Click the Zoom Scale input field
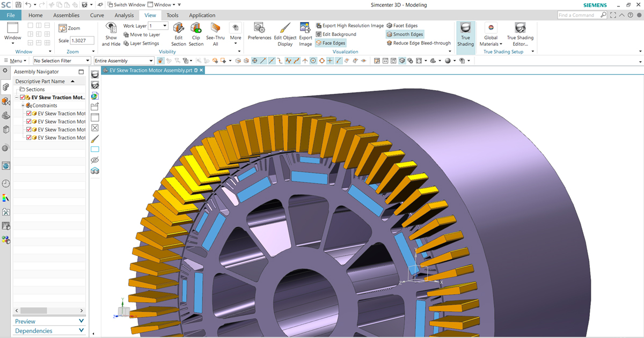The width and height of the screenshot is (644, 338). coord(83,41)
